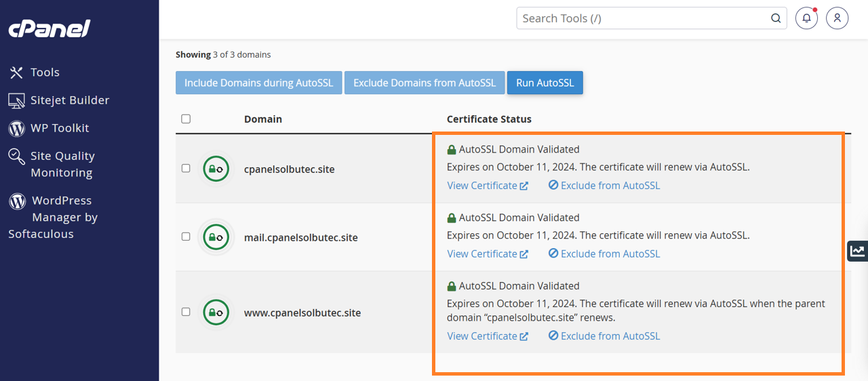View Certificate for mail.cpanelsolbutec.site
Image resolution: width=868 pixels, height=381 pixels.
487,254
